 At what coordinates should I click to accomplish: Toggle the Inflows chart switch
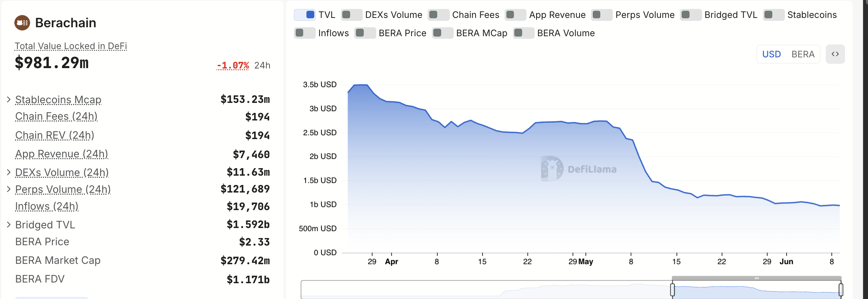pos(305,33)
